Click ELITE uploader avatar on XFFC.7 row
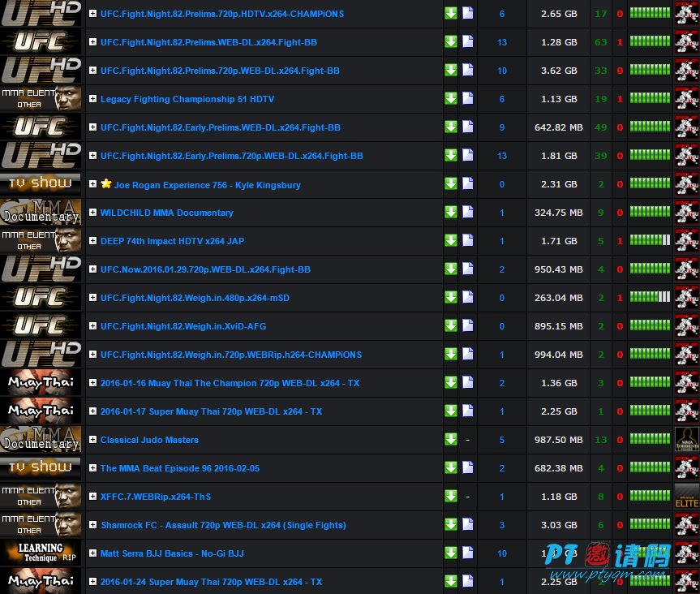 coord(686,496)
